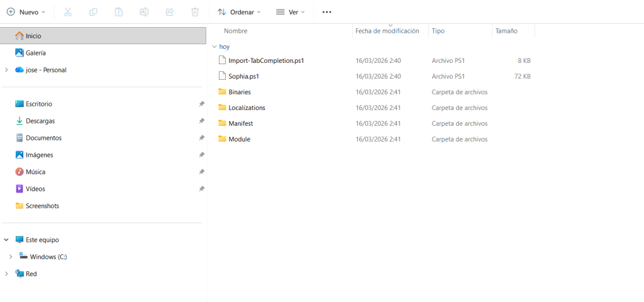The image size is (644, 302).
Task: Click the Module folder icon
Action: (x=222, y=139)
